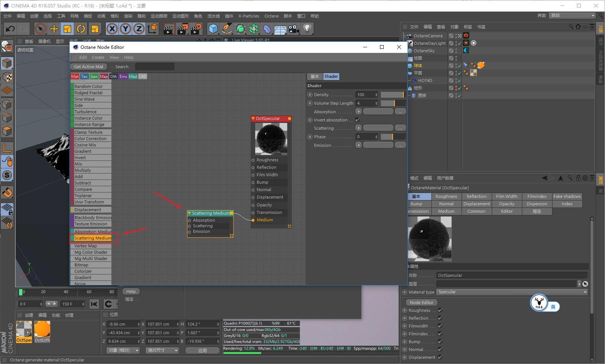Toggle Z axis lock

coord(139,29)
